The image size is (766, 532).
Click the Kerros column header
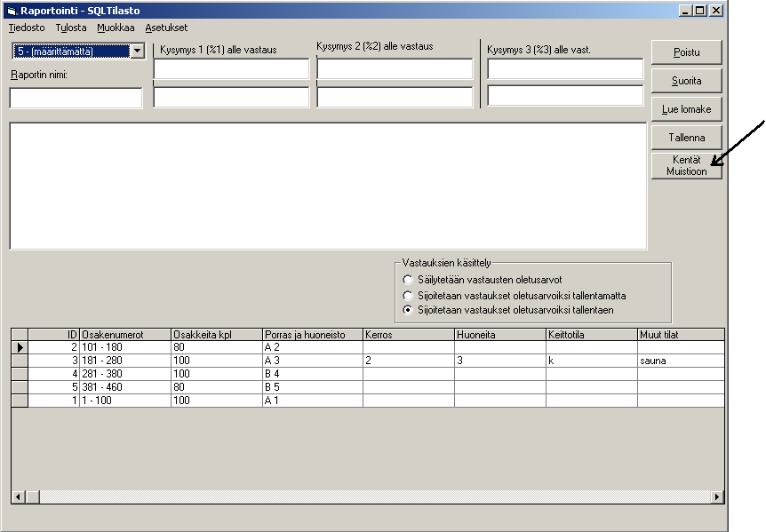click(409, 335)
